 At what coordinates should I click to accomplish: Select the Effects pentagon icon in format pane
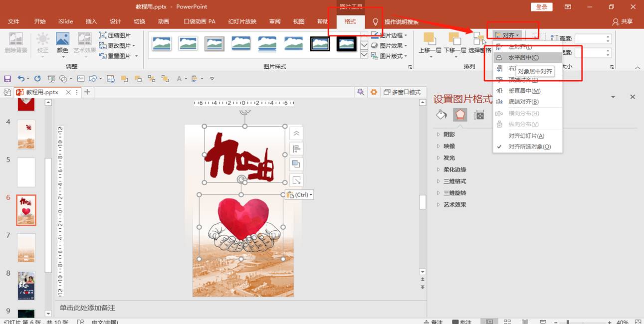460,115
